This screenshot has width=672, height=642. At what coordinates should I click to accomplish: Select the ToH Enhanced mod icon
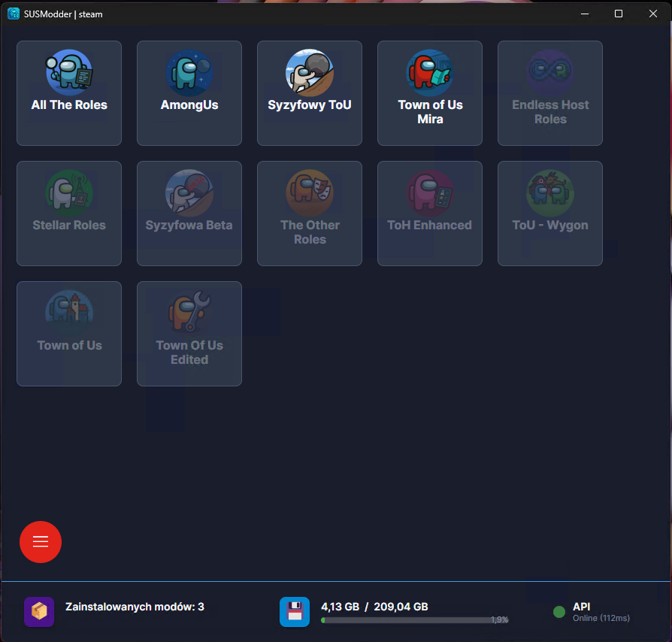(x=430, y=192)
